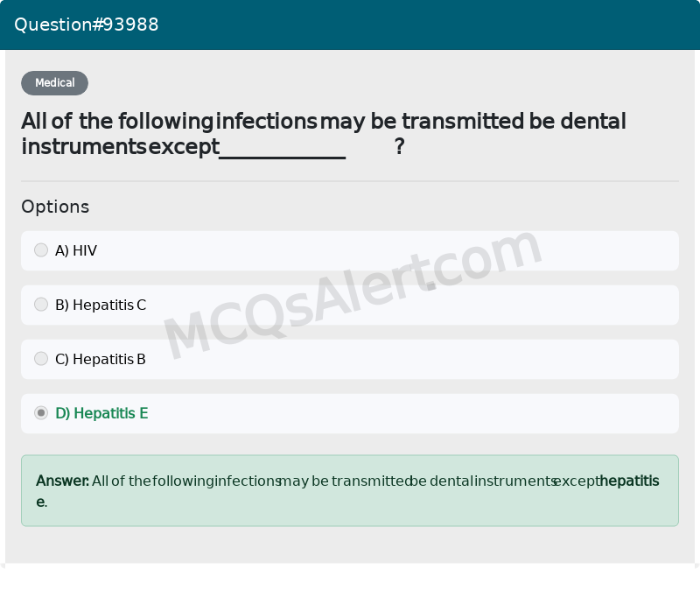Click the Question#93988 header title
This screenshot has height=590, width=700.
point(87,25)
